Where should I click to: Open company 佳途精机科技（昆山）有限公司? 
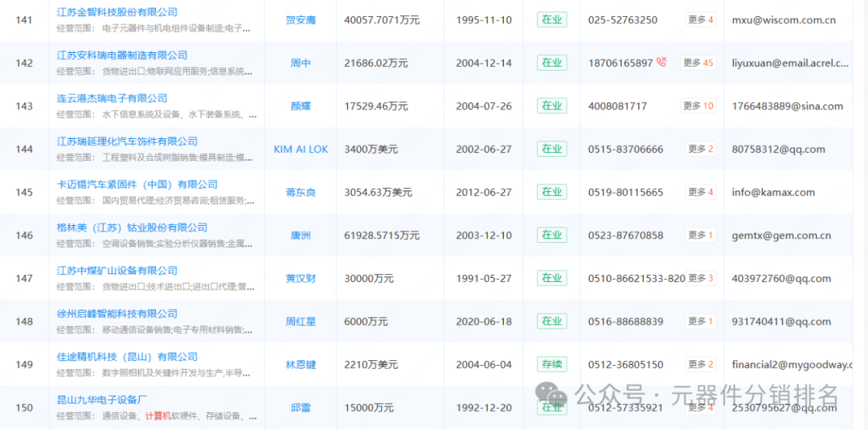coord(127,357)
